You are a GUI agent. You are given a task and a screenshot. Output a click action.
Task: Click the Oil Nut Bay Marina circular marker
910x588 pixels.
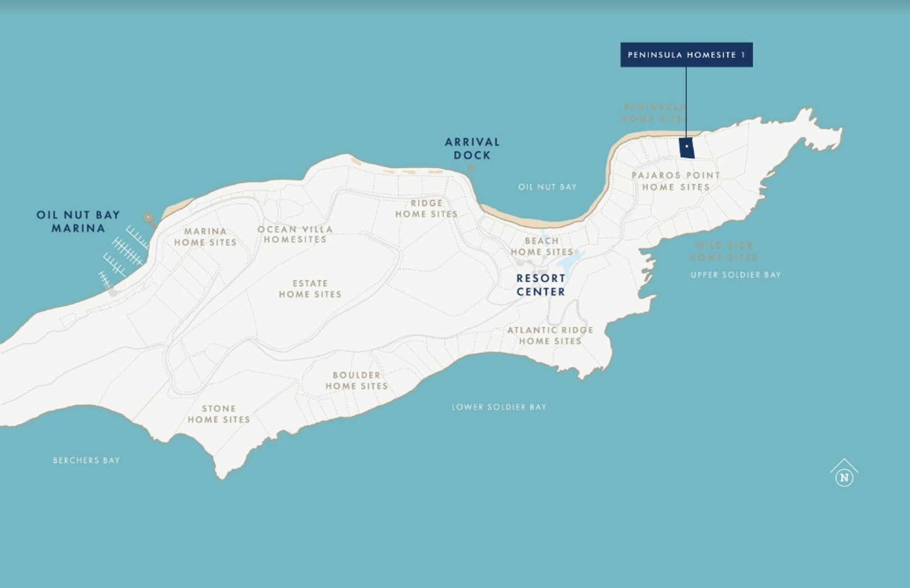click(x=149, y=217)
